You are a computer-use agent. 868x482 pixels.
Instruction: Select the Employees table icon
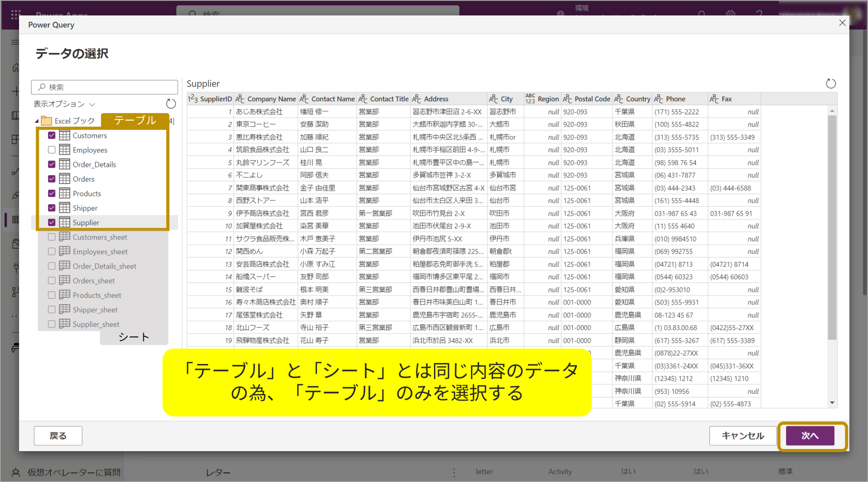(x=65, y=150)
